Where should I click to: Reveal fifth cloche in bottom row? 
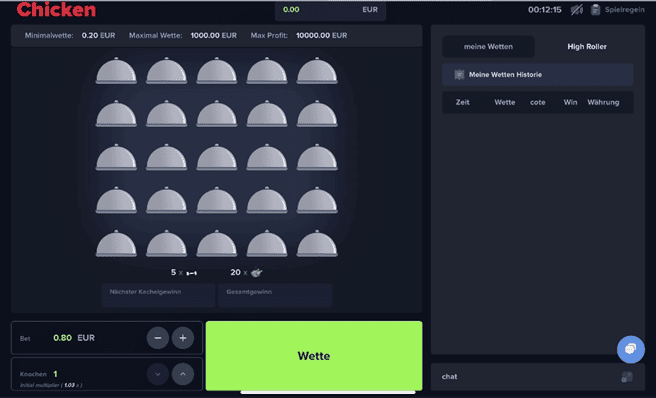[x=317, y=244]
